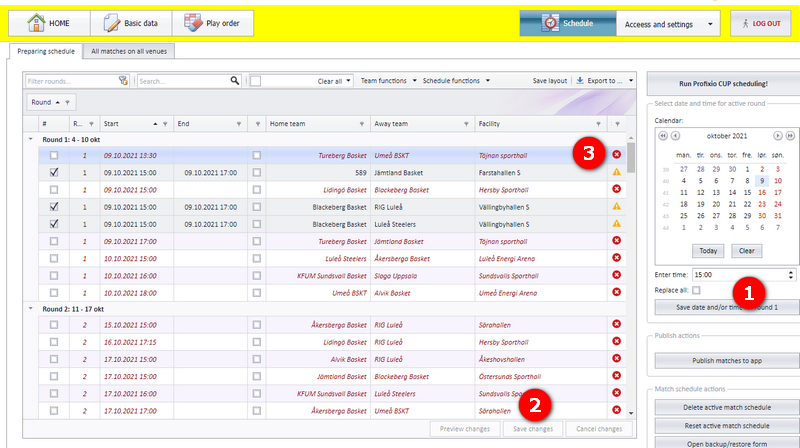The image size is (800, 448).
Task: Click the Play order icon
Action: pyautogui.click(x=193, y=23)
